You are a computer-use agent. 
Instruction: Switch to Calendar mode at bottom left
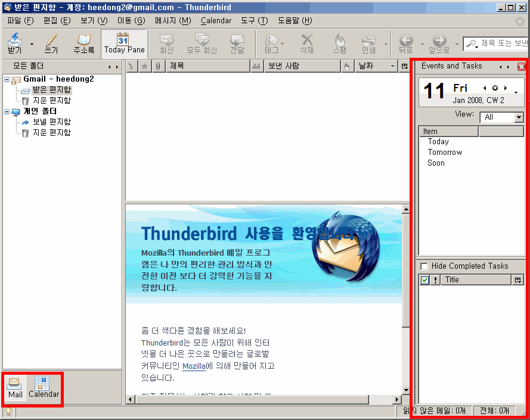click(44, 388)
